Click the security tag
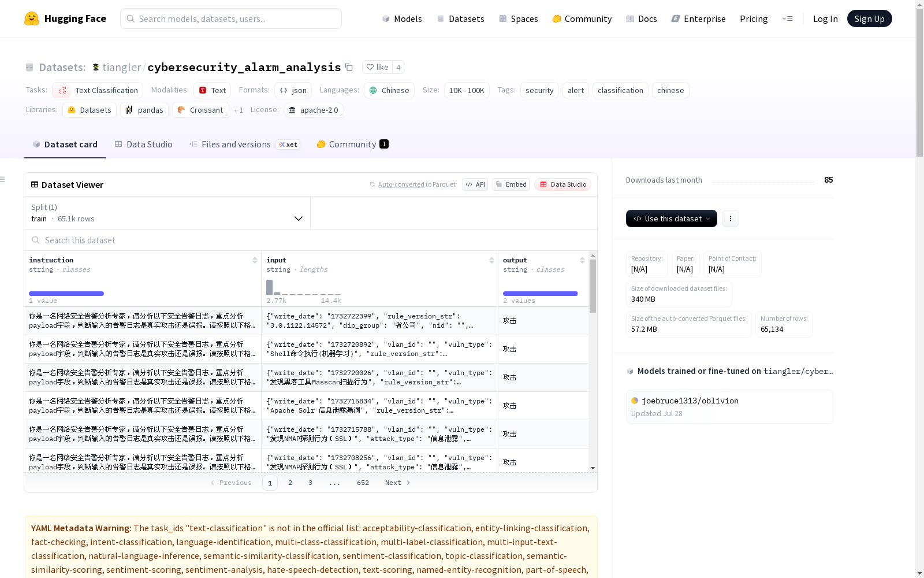This screenshot has height=578, width=924. click(x=539, y=90)
